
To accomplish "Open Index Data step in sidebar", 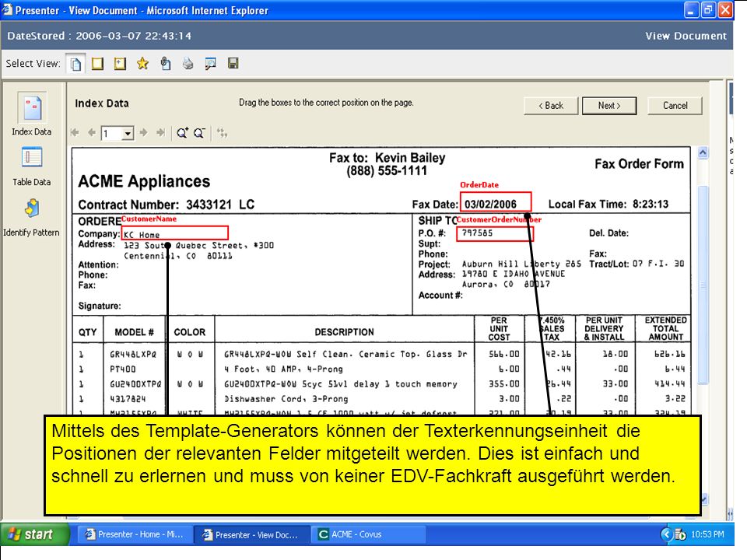I will pyautogui.click(x=31, y=114).
